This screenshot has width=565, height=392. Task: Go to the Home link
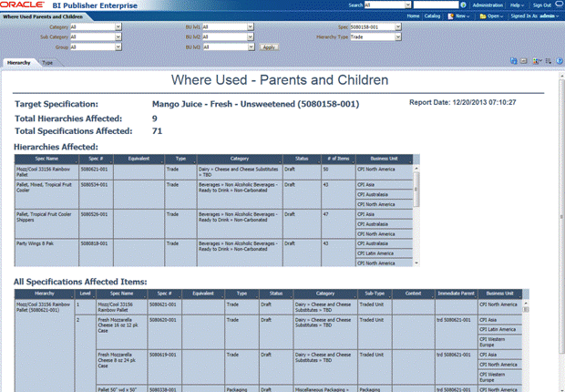(x=413, y=16)
